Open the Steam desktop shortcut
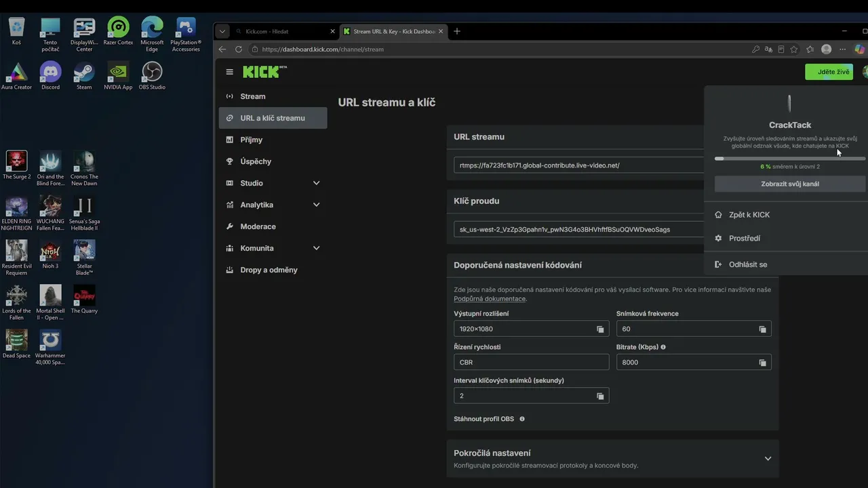868x488 pixels. (x=84, y=76)
